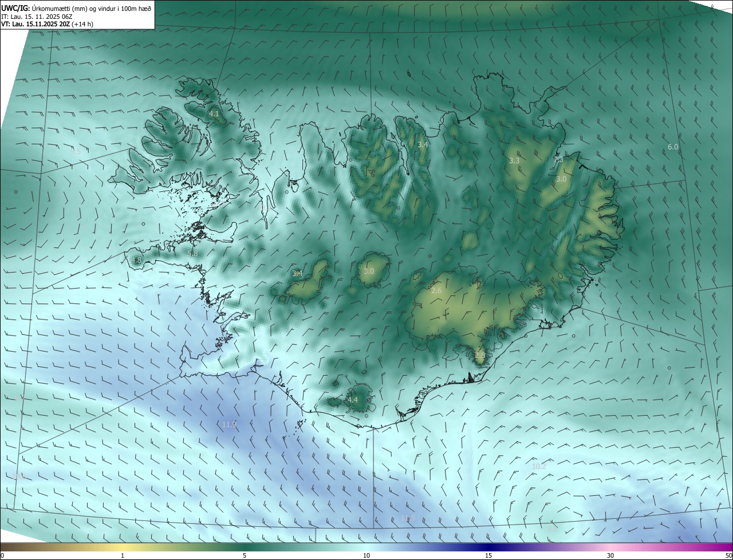Screen dimensions: 733x560
Task: Click the 30 tick label on the color scale
Action: [610, 555]
